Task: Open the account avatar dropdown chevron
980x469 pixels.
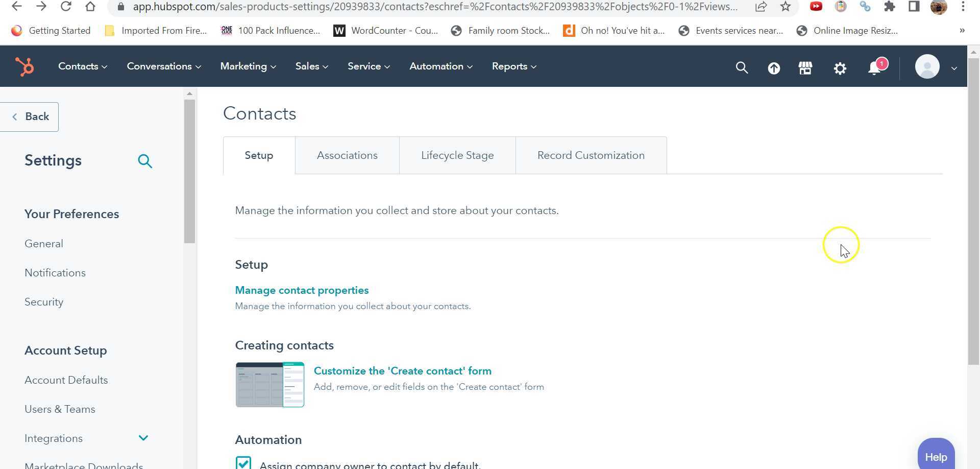Action: click(953, 67)
